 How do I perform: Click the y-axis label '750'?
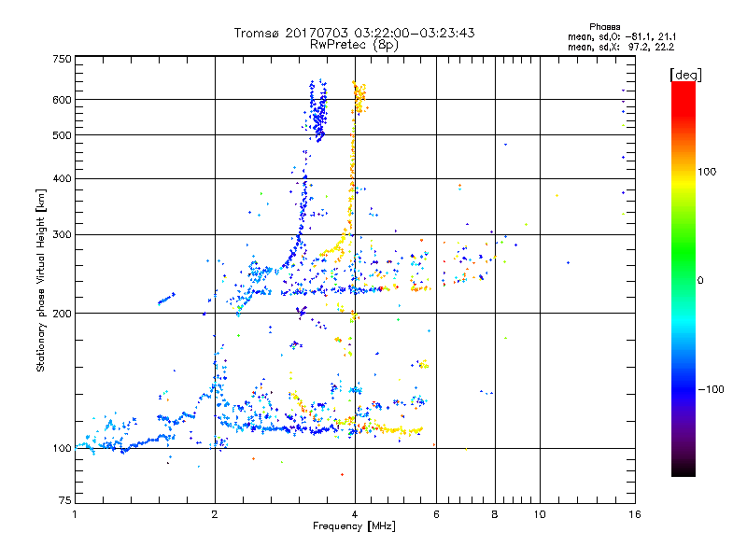[x=62, y=59]
